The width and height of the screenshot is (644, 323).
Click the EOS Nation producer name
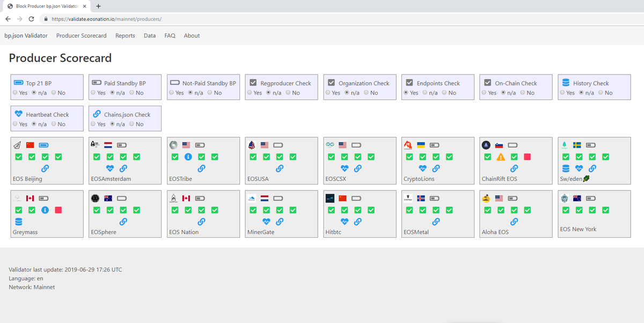[x=184, y=232]
